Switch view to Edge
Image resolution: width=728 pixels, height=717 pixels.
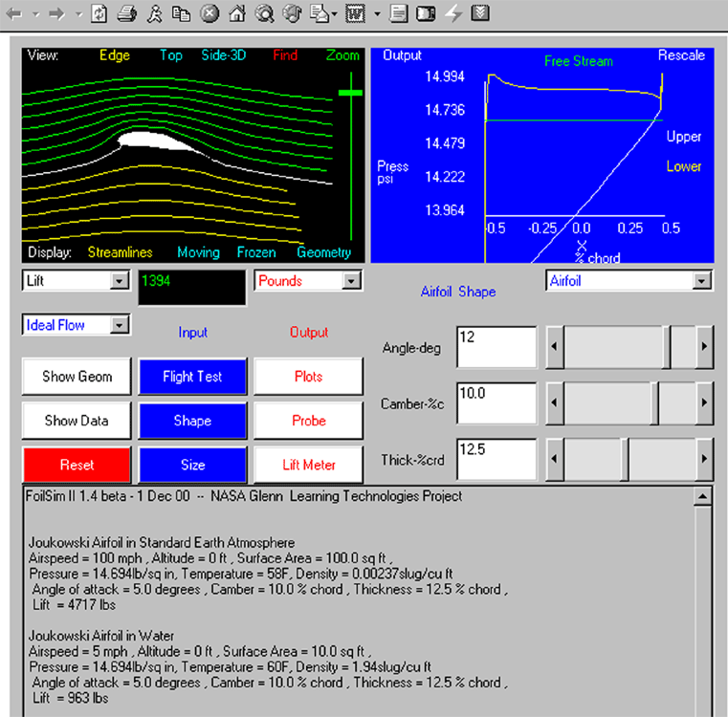(x=115, y=55)
